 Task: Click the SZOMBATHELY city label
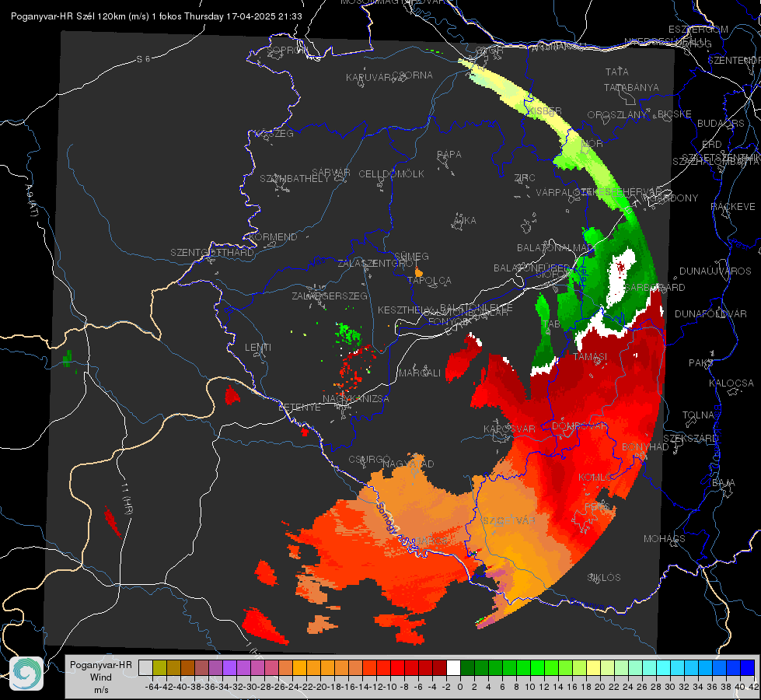(x=295, y=179)
